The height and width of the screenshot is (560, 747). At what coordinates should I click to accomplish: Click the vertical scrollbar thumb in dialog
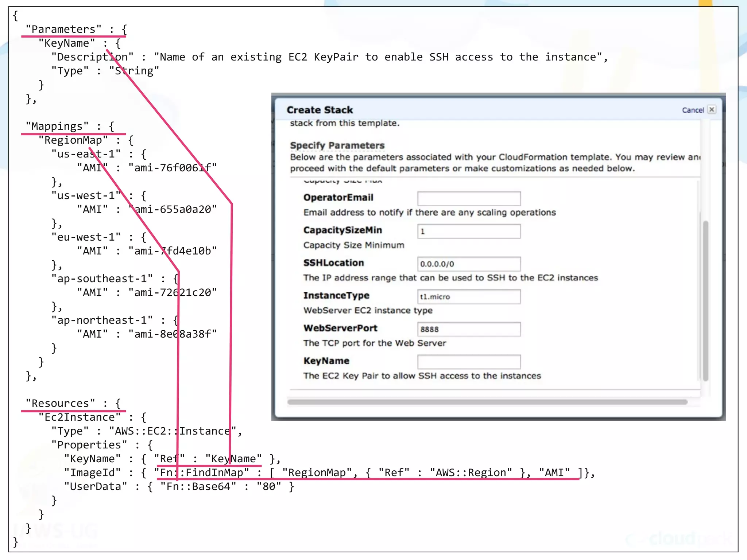click(705, 301)
